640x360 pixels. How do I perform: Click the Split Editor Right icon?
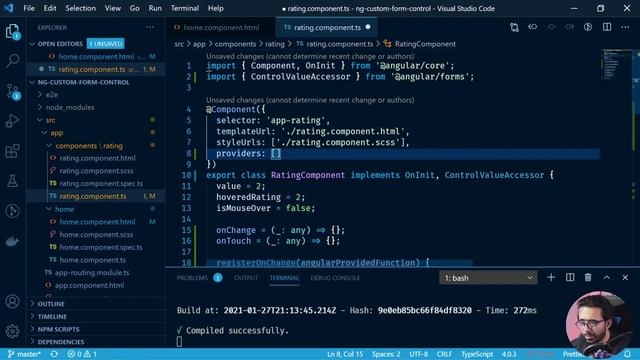(x=607, y=27)
